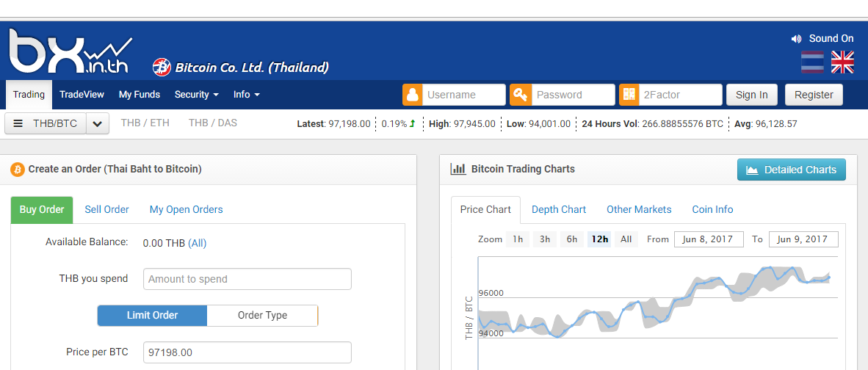Edit the From date Jun 8, 2017

point(709,239)
